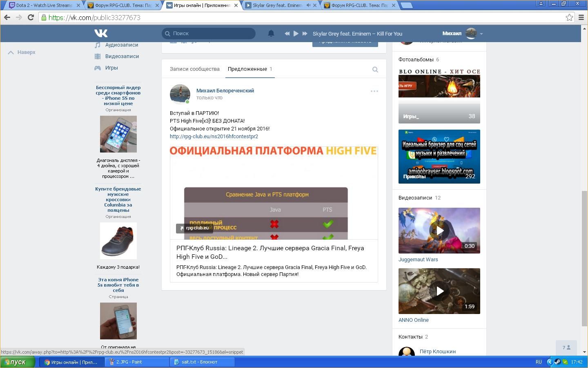Open the Juggernaut Wars video title
Image resolution: width=588 pixels, height=368 pixels.
tap(418, 260)
